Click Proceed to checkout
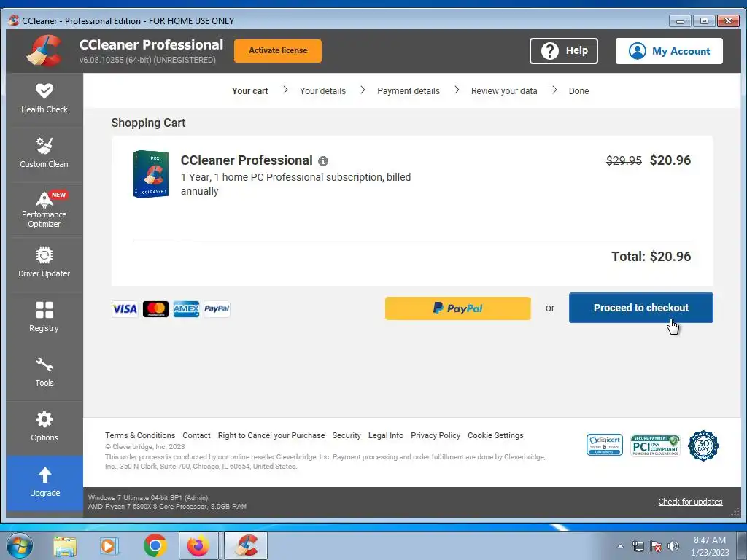The image size is (747, 560). pyautogui.click(x=640, y=308)
